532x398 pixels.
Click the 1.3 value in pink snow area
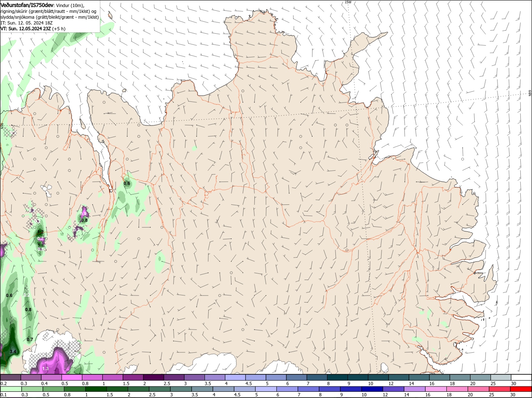(45, 369)
